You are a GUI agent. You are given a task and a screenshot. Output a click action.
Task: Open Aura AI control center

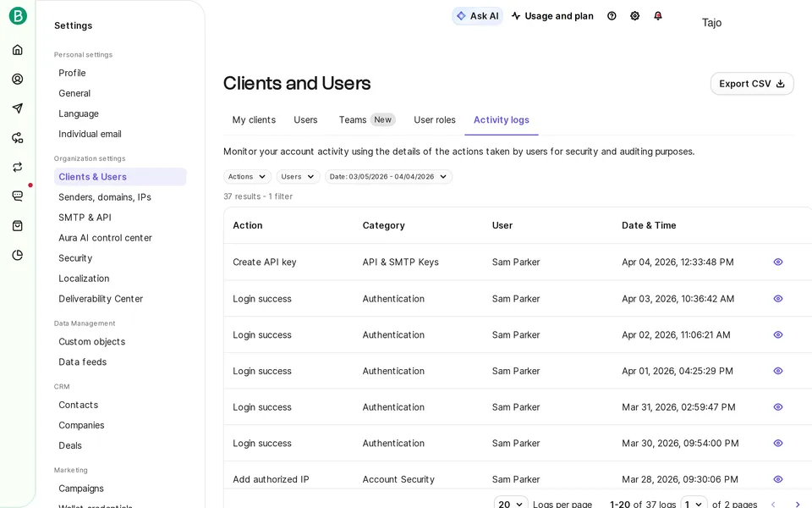(x=120, y=237)
